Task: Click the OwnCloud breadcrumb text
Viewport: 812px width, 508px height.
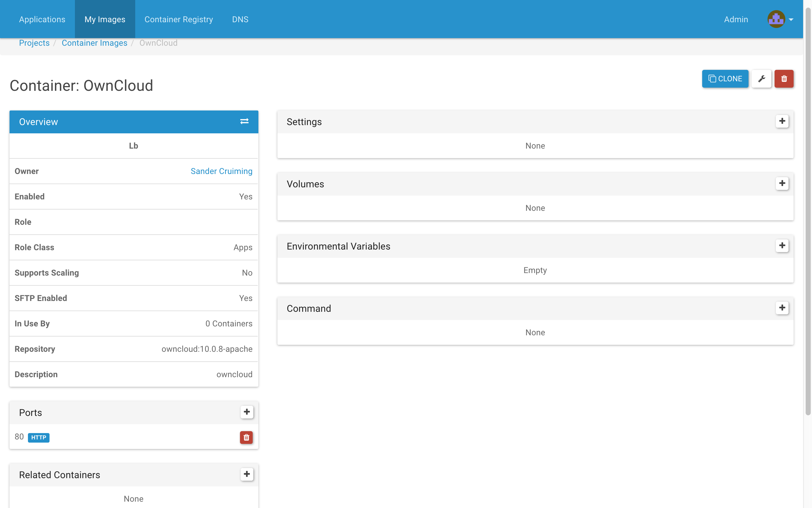Action: coord(158,43)
